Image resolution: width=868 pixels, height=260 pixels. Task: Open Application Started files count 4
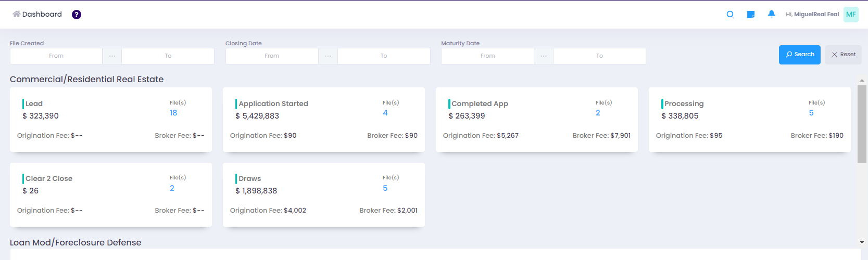385,113
